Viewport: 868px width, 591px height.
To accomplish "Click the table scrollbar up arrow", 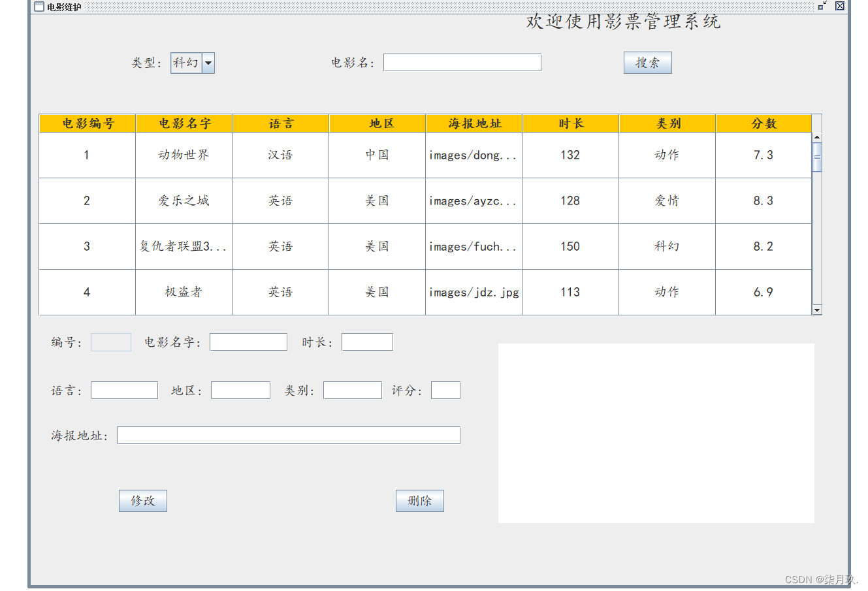I will coord(816,138).
